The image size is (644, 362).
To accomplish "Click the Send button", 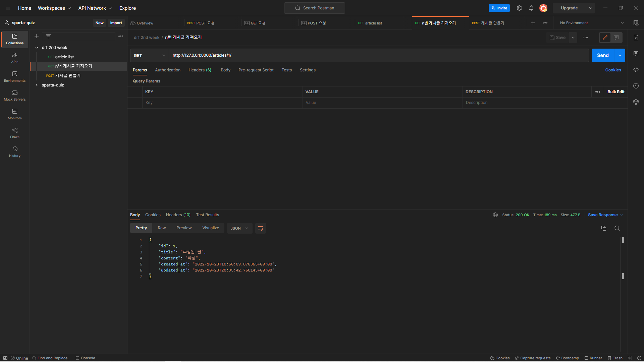I will coord(603,55).
